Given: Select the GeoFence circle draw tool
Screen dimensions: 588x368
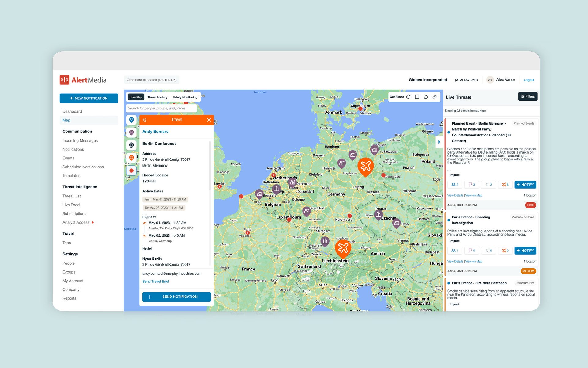Looking at the screenshot, I should click(408, 97).
